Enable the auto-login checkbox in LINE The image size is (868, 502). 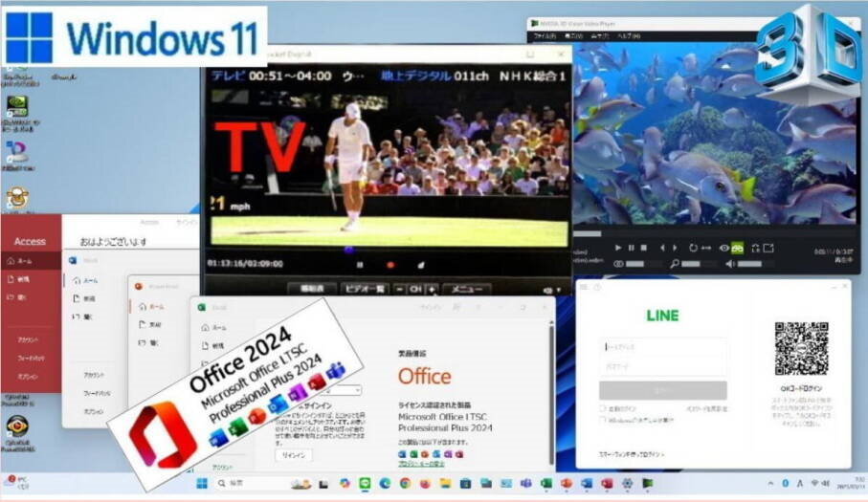[603, 408]
